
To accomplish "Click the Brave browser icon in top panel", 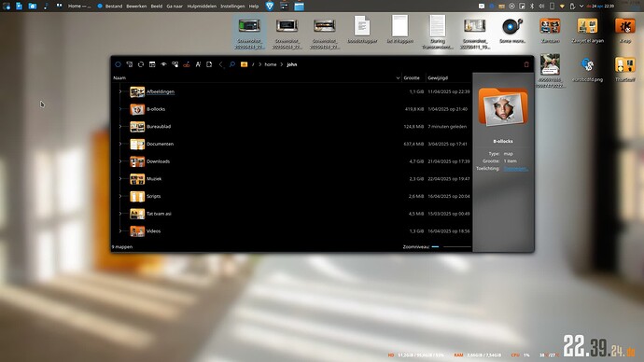I will click(x=270, y=6).
